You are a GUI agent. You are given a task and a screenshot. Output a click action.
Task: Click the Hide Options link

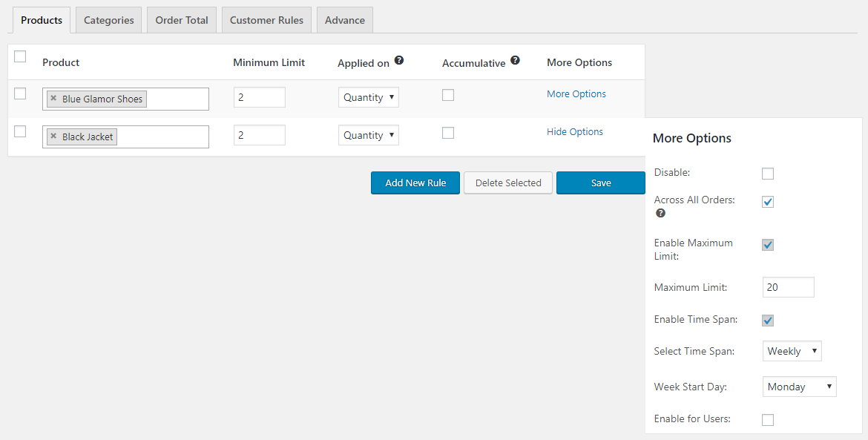click(575, 132)
